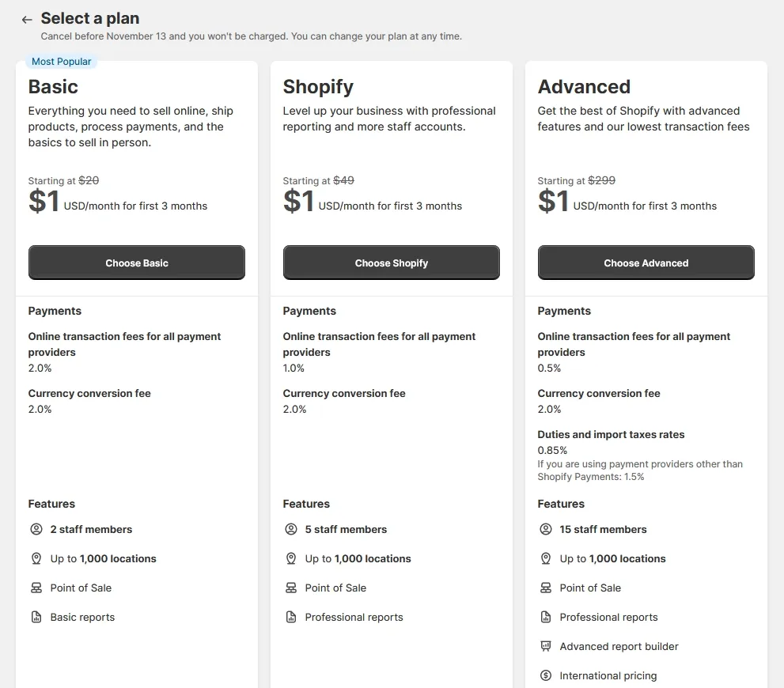
Task: Click the staff icon in Advanced plan
Action: click(x=546, y=529)
